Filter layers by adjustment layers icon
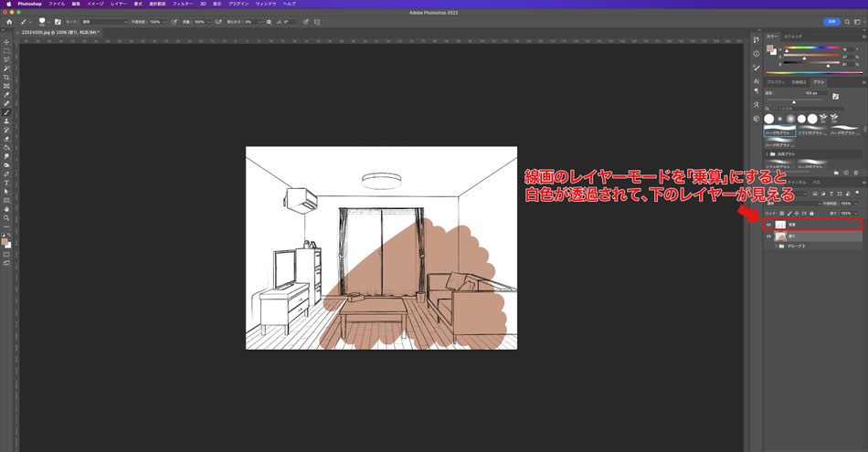This screenshot has width=868, height=452. pos(823,194)
